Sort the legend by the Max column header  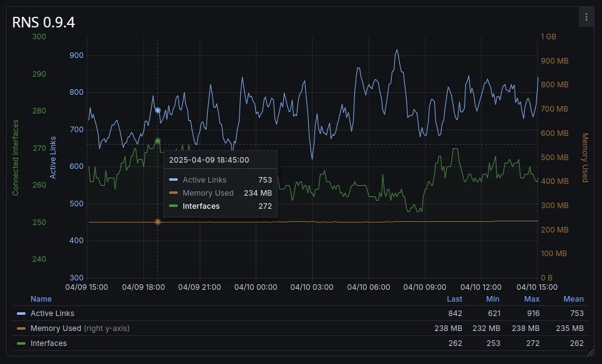[532, 299]
